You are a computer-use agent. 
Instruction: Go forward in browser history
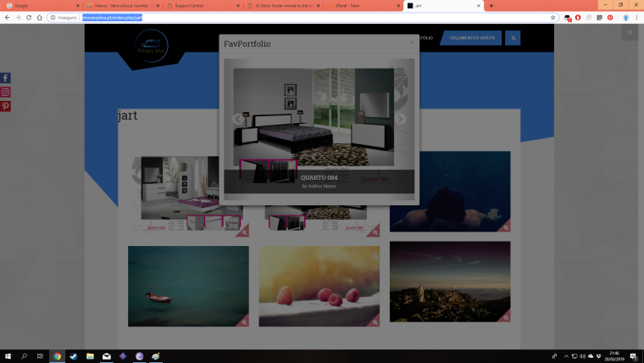tap(18, 18)
